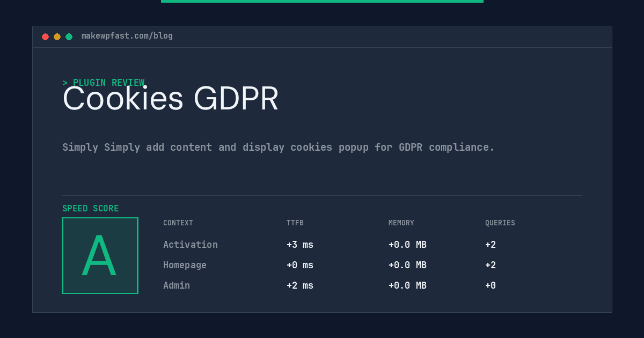Click the TTFB column header
The image size is (644, 338).
[x=295, y=223]
